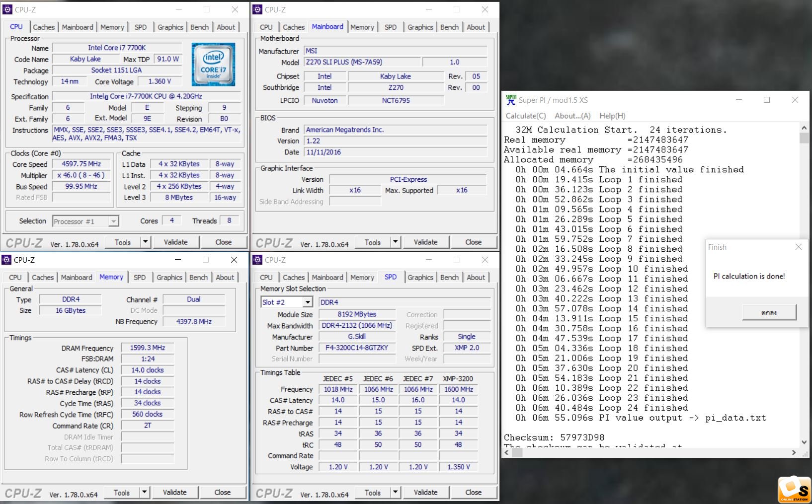Open the Slot #2 memory slot dropdown
Image resolution: width=812 pixels, height=504 pixels.
click(308, 302)
